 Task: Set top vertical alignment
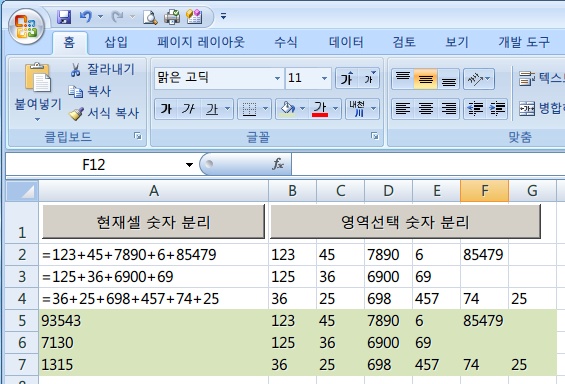402,78
